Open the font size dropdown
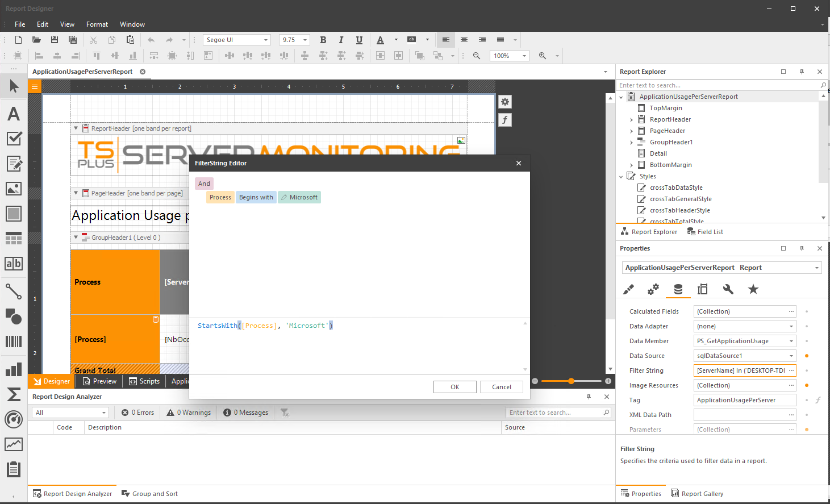830x504 pixels. click(x=306, y=40)
